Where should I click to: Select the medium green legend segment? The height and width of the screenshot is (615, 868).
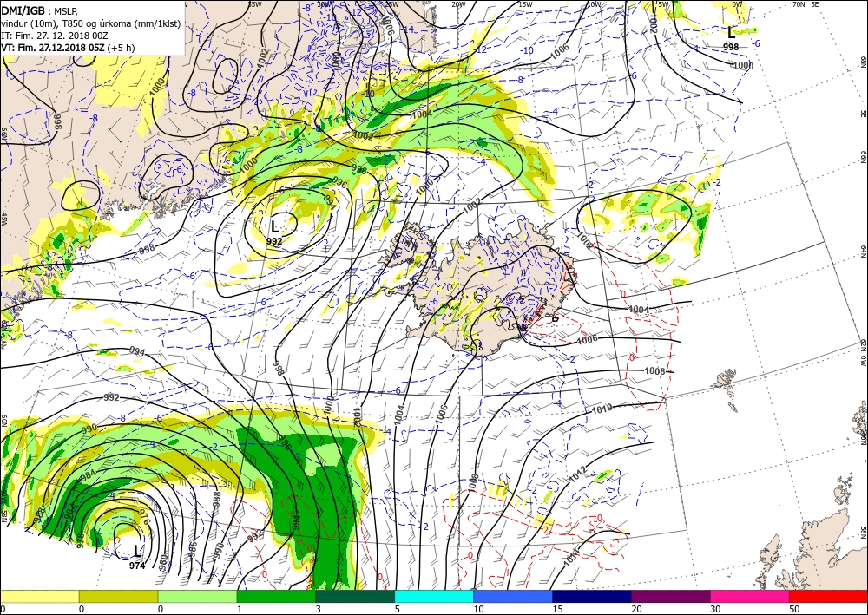click(276, 596)
